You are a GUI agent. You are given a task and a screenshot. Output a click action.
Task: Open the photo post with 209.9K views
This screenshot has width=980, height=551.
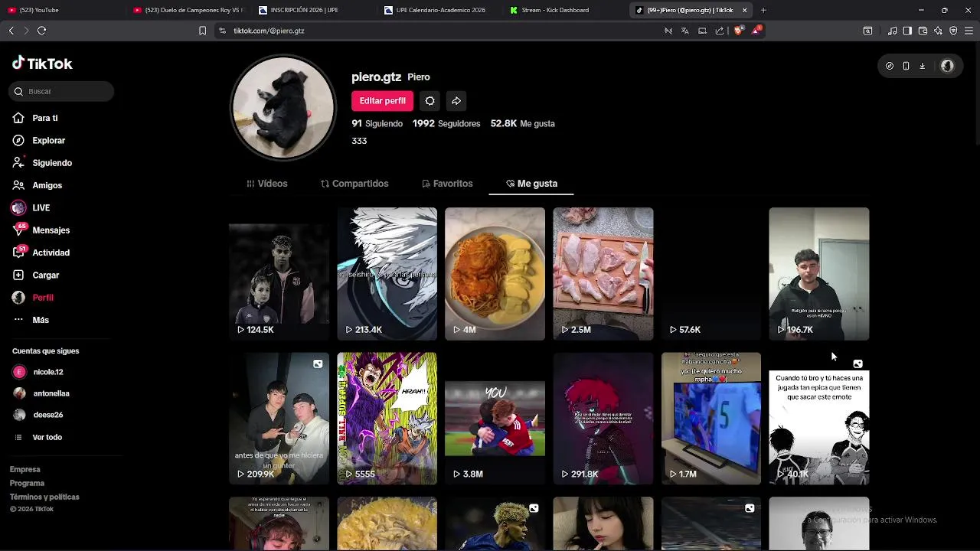click(279, 419)
